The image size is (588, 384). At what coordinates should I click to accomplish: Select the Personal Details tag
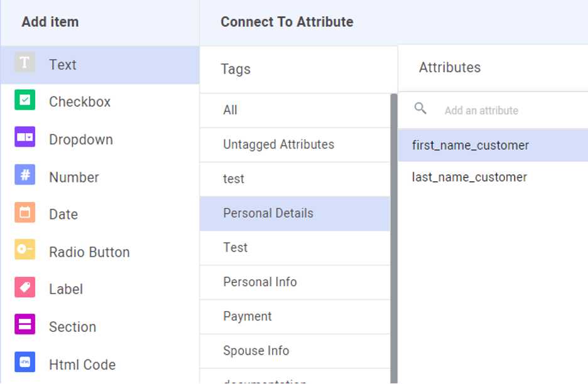coord(268,213)
